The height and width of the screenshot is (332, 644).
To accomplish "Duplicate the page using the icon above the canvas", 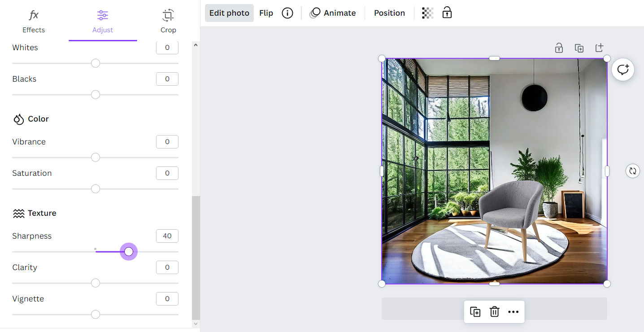I will coord(579,48).
